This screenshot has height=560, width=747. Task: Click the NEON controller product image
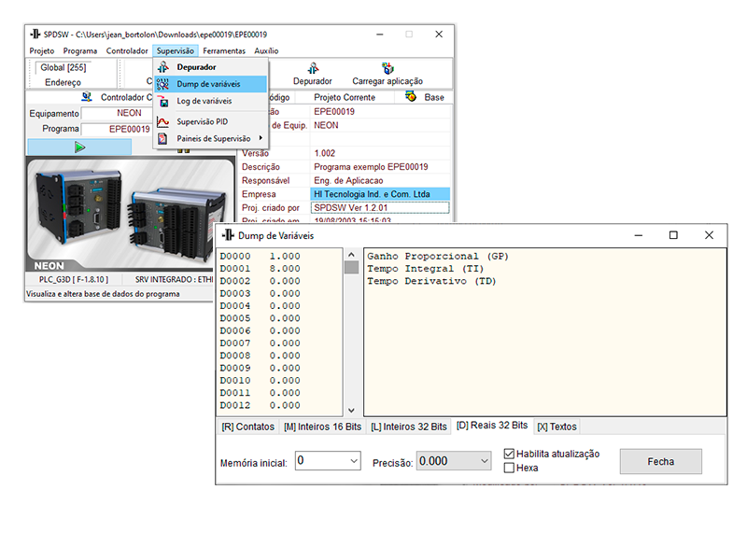(130, 216)
